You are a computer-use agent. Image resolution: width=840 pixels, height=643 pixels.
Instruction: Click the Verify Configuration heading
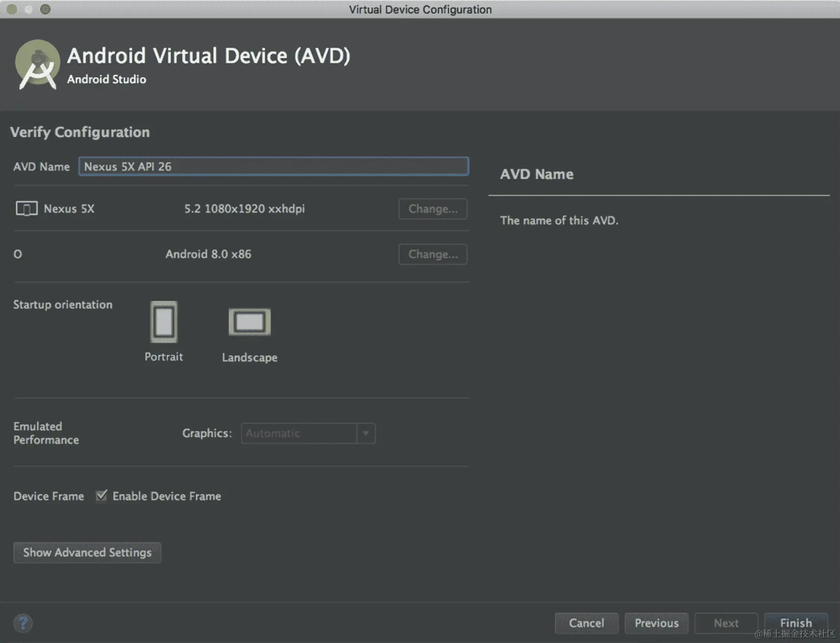[x=80, y=132]
